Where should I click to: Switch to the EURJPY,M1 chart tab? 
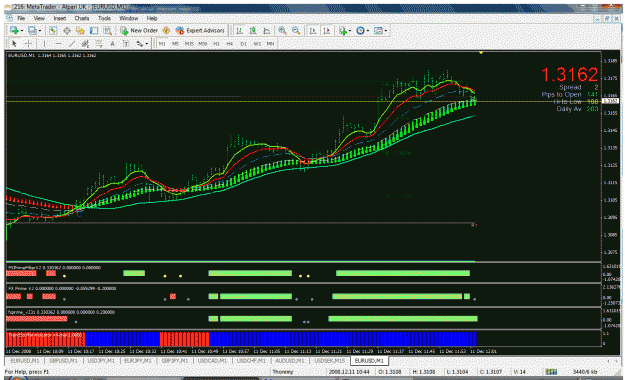tap(138, 361)
